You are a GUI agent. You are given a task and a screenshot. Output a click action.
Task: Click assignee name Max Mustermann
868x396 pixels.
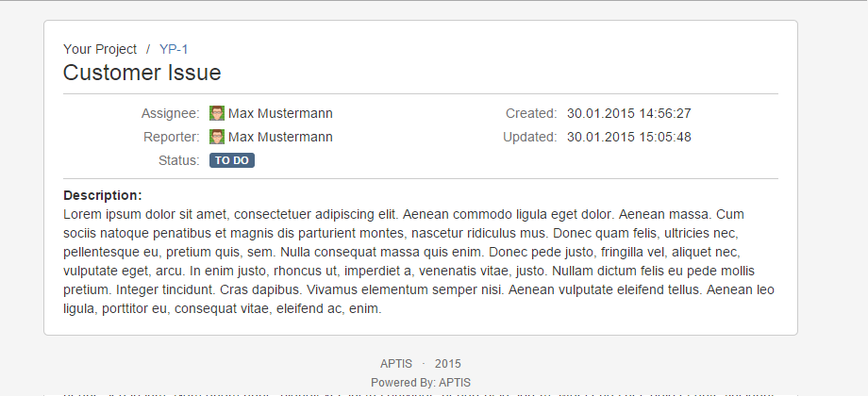coord(280,113)
